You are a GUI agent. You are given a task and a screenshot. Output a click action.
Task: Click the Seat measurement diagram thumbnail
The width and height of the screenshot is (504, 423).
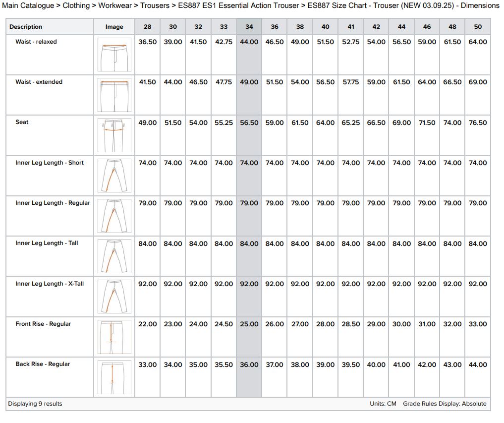pyautogui.click(x=114, y=135)
